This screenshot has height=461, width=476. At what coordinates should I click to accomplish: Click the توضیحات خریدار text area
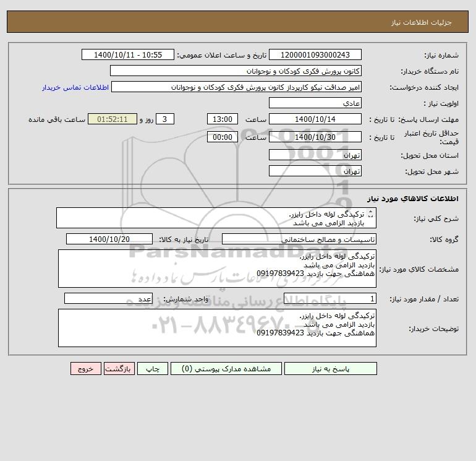[x=217, y=328]
